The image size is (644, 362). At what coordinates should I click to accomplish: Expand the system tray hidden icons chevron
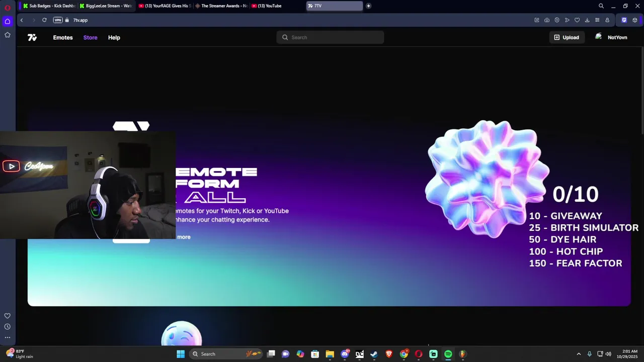pos(579,354)
